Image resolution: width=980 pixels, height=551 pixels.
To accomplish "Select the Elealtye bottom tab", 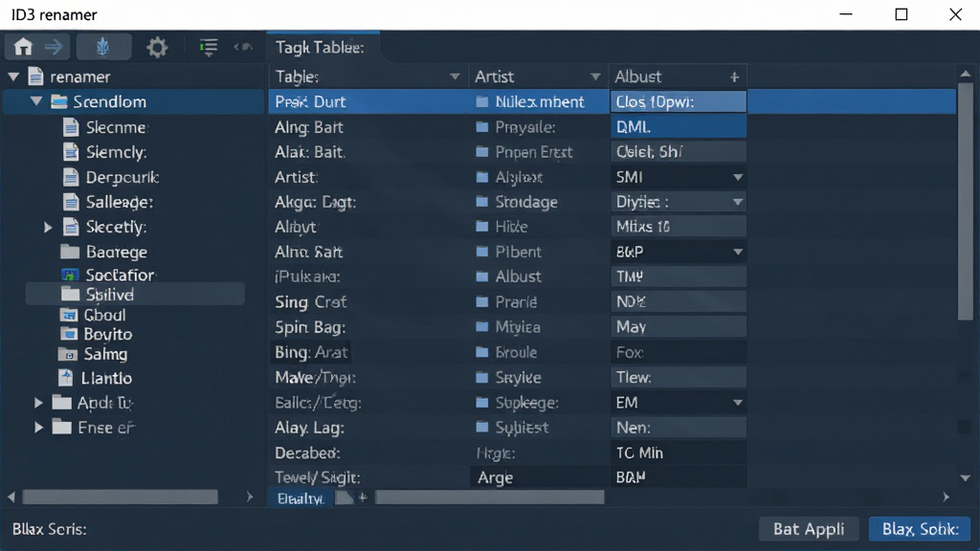I will tap(301, 497).
